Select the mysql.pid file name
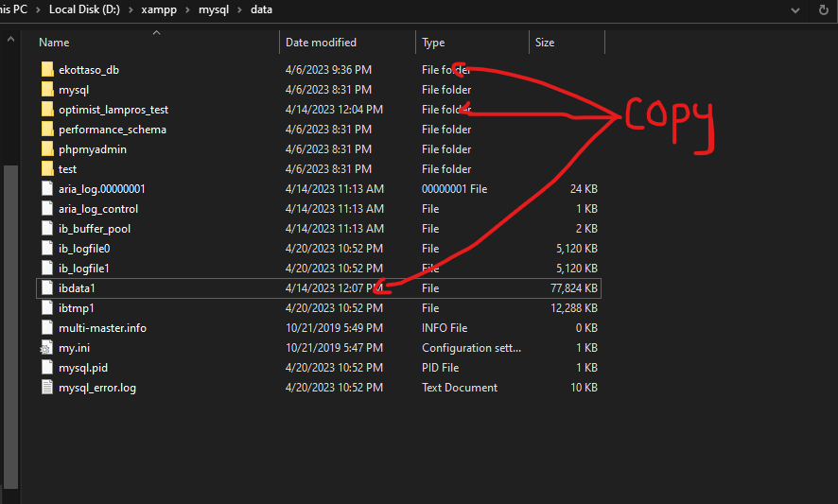838x504 pixels. pos(83,368)
